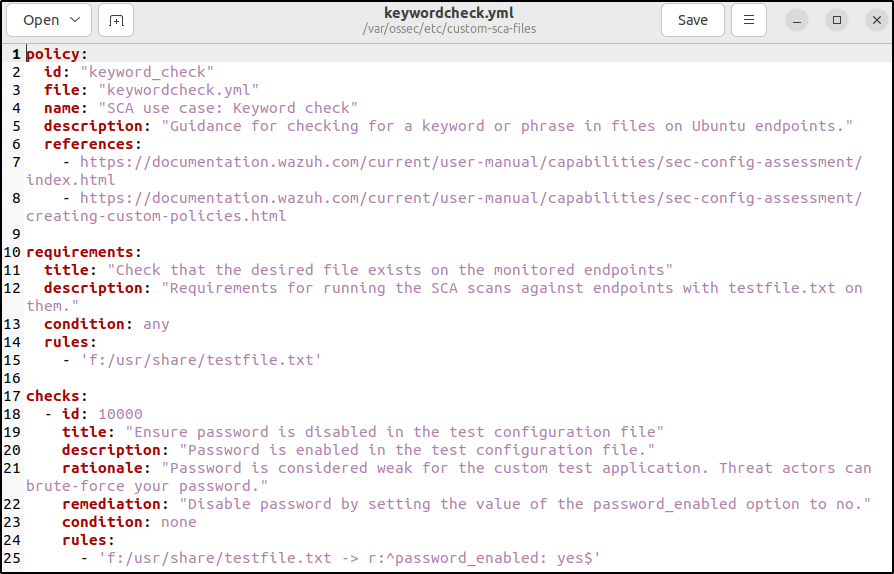
Task: Click the keywordcheck.yml title in header bar
Action: point(446,13)
